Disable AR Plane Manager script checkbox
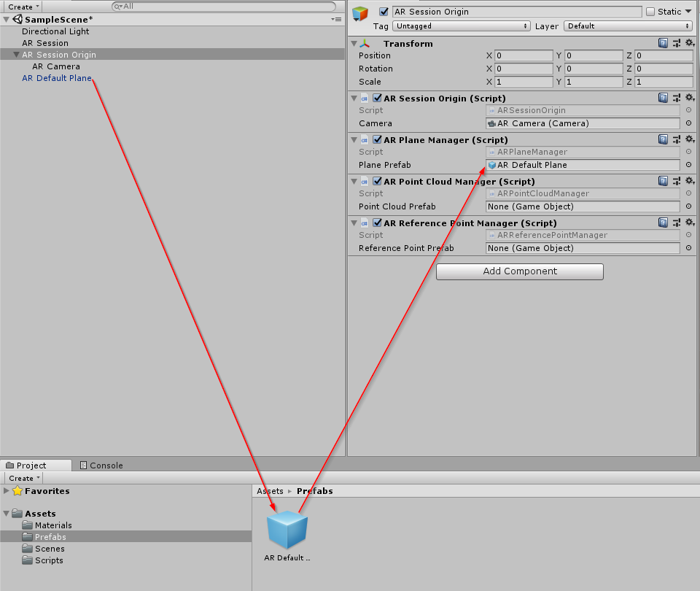The height and width of the screenshot is (591, 700). tap(377, 139)
